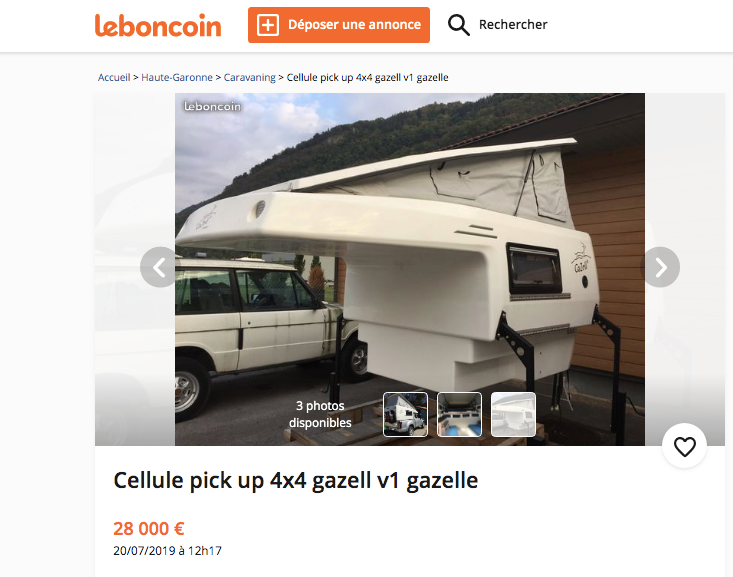Select the second thumbnail showing the interior
Screen dimensions: 733x577
459,414
